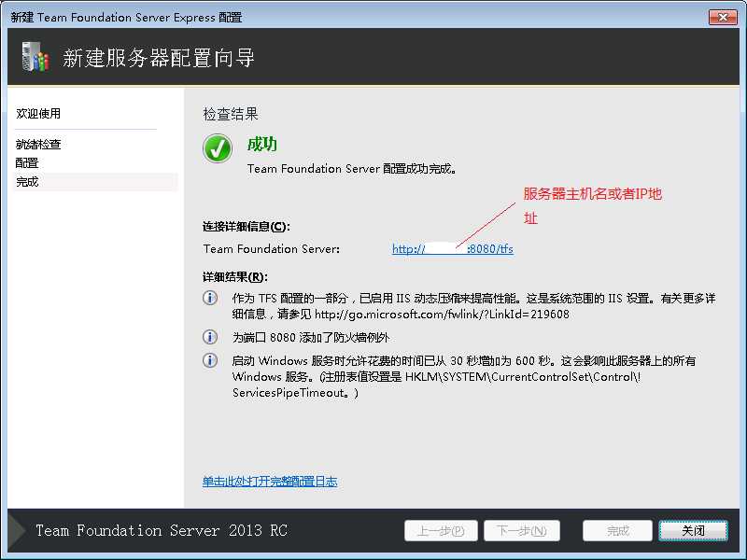Viewport: 747px width, 560px height.
Task: Click the 新建服务器配置向导 header title
Action: (x=159, y=58)
